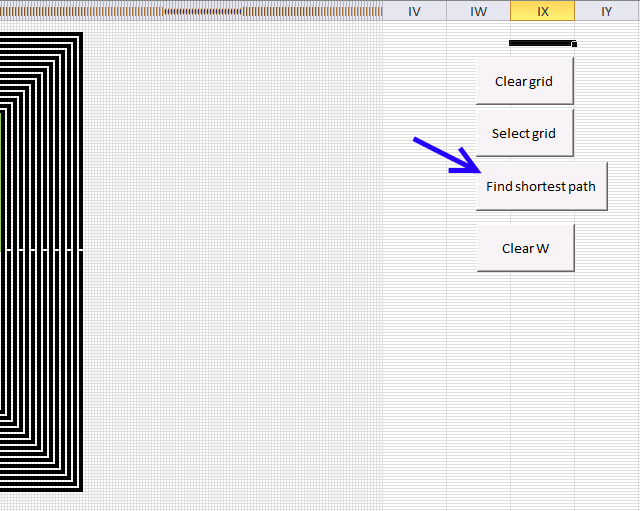Click the green cell strip inside the maze
The image size is (640, 511).
(x=1, y=180)
